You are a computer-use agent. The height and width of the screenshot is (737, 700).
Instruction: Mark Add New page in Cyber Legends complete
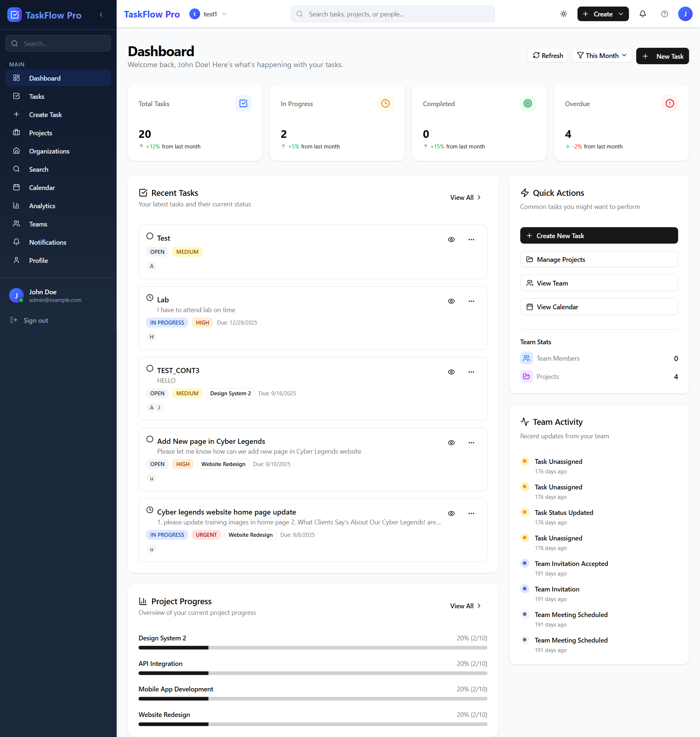point(149,439)
